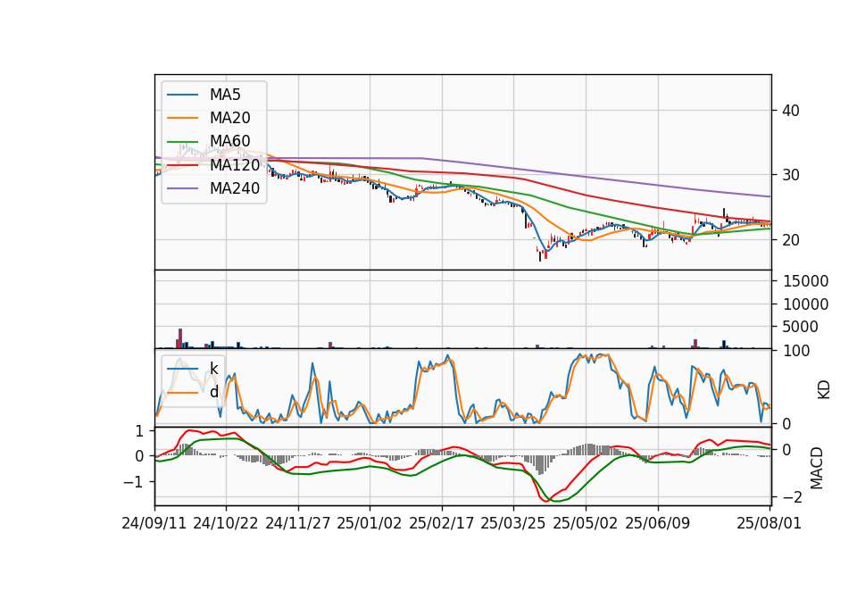Click the KD axis value 100
Image resolution: width=857 pixels, height=616 pixels.
coord(796,351)
